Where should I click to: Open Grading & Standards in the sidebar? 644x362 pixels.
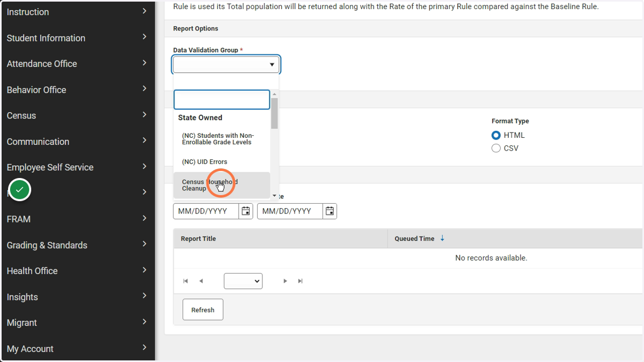pos(47,245)
